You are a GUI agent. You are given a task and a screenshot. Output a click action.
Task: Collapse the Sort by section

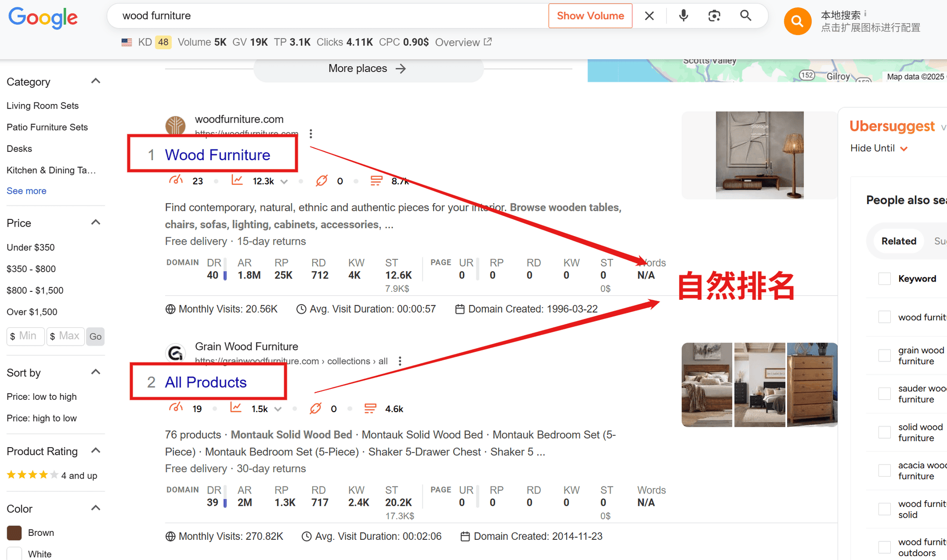(96, 372)
